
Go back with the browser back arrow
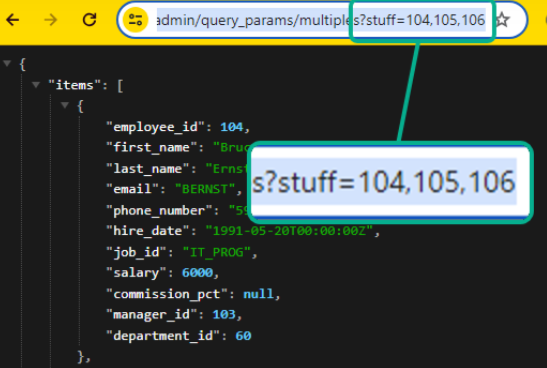coord(13,20)
